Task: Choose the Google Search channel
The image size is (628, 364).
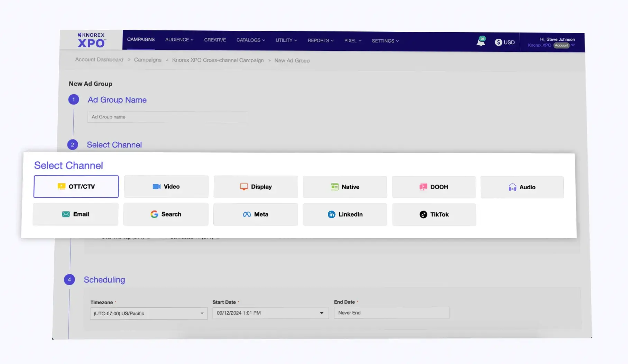Action: tap(166, 214)
